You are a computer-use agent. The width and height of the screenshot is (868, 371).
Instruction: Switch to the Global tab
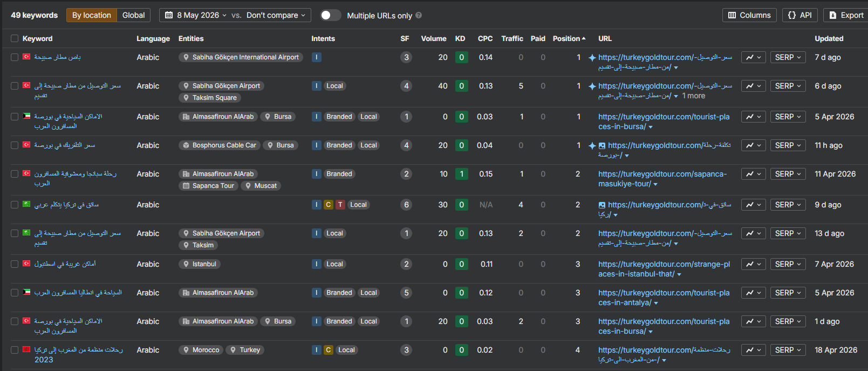[x=133, y=15]
